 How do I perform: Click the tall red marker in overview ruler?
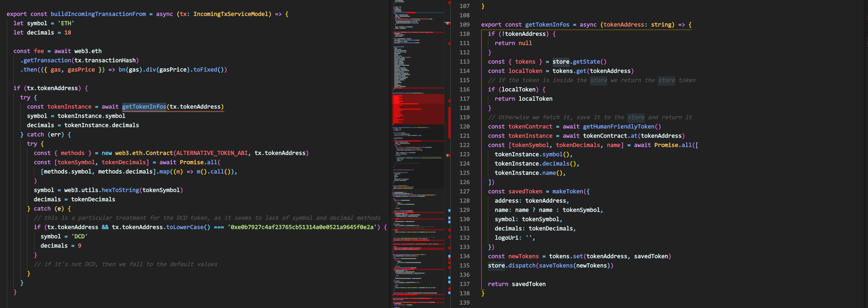tap(449, 122)
